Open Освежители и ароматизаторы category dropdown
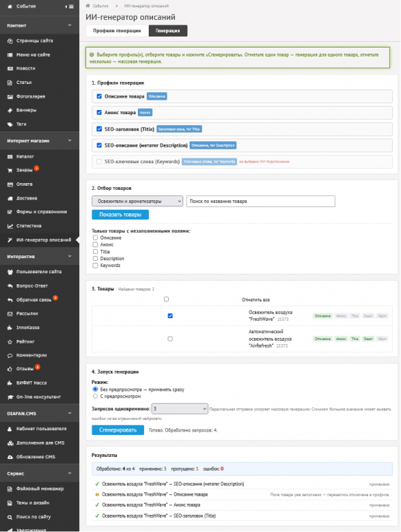 coord(137,201)
